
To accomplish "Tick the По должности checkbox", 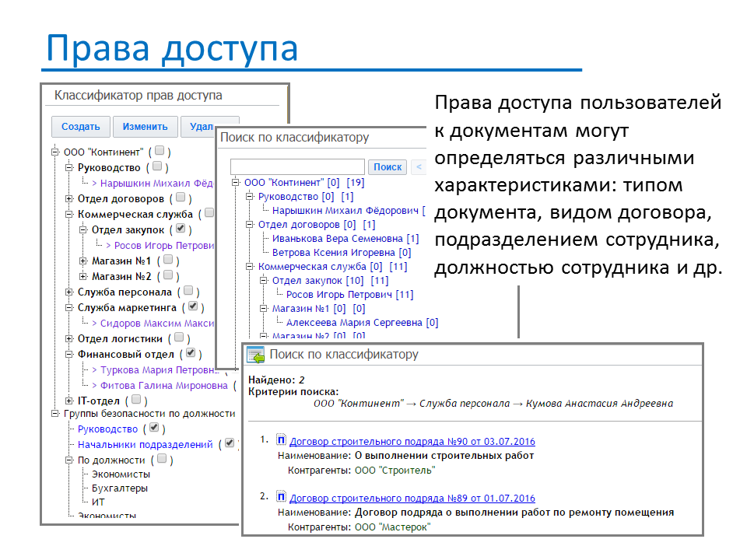I will pyautogui.click(x=162, y=459).
